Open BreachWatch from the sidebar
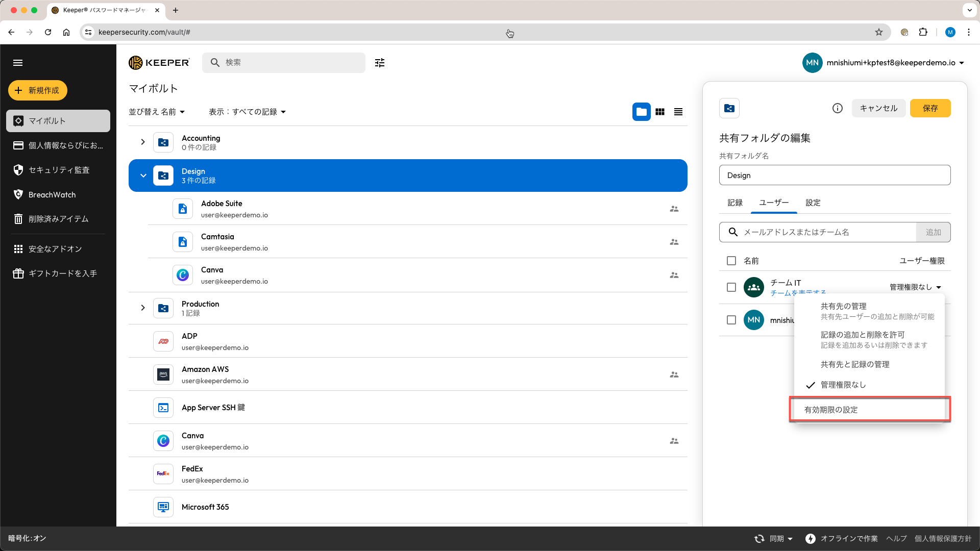Image resolution: width=980 pixels, height=551 pixels. point(52,194)
